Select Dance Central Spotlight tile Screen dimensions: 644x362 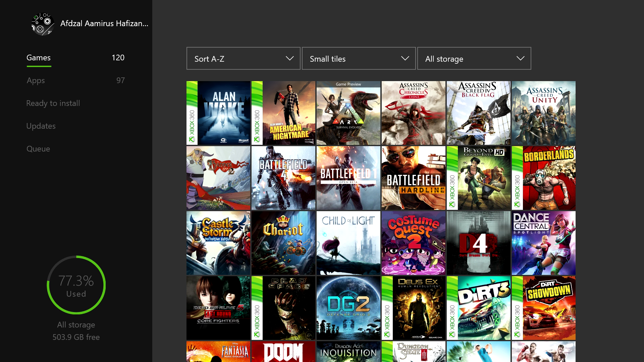[x=544, y=243]
